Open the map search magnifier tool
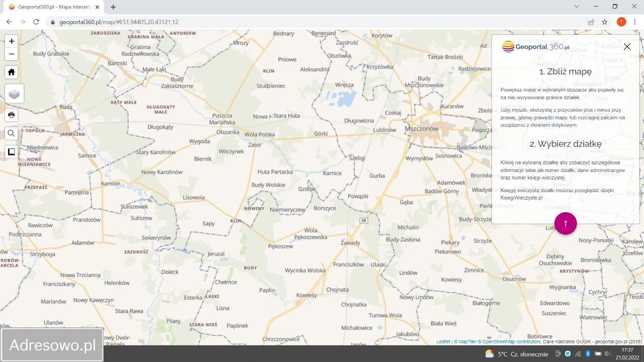The image size is (644, 362). pyautogui.click(x=12, y=133)
